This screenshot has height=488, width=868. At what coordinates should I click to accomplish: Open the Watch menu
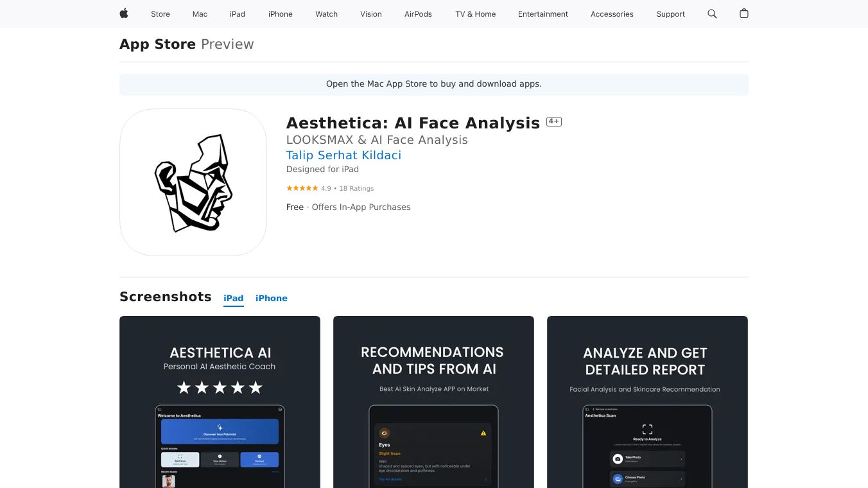coord(327,14)
